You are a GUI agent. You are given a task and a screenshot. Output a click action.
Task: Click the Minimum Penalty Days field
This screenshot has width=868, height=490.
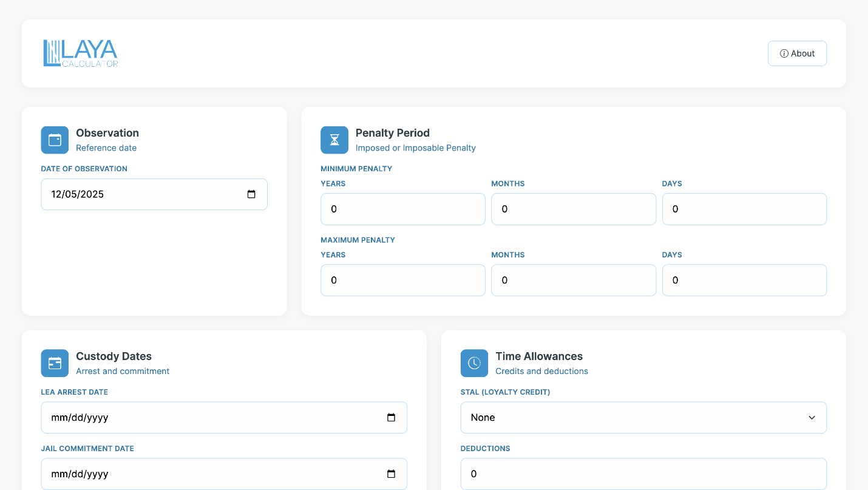744,209
